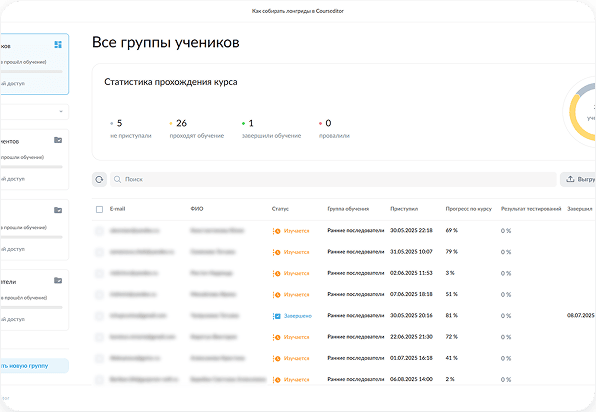Click the dashboard icon in the selected sidebar card
This screenshot has height=412, width=596.
coord(58,45)
